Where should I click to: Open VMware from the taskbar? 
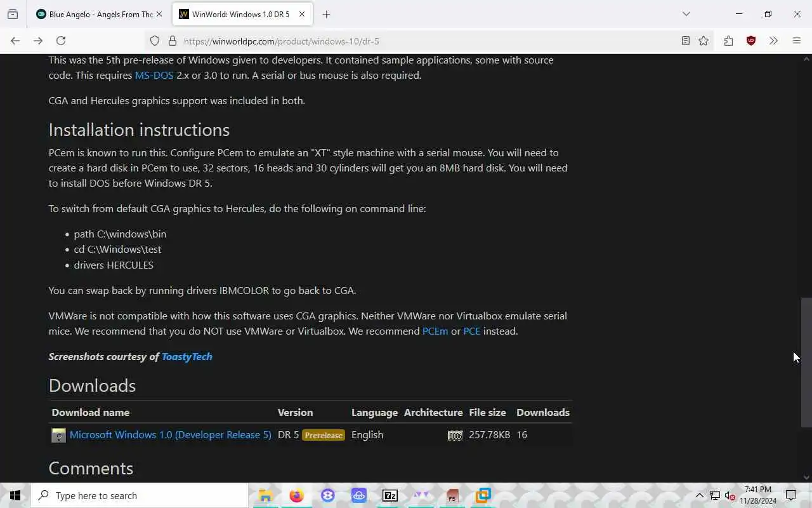click(x=483, y=495)
